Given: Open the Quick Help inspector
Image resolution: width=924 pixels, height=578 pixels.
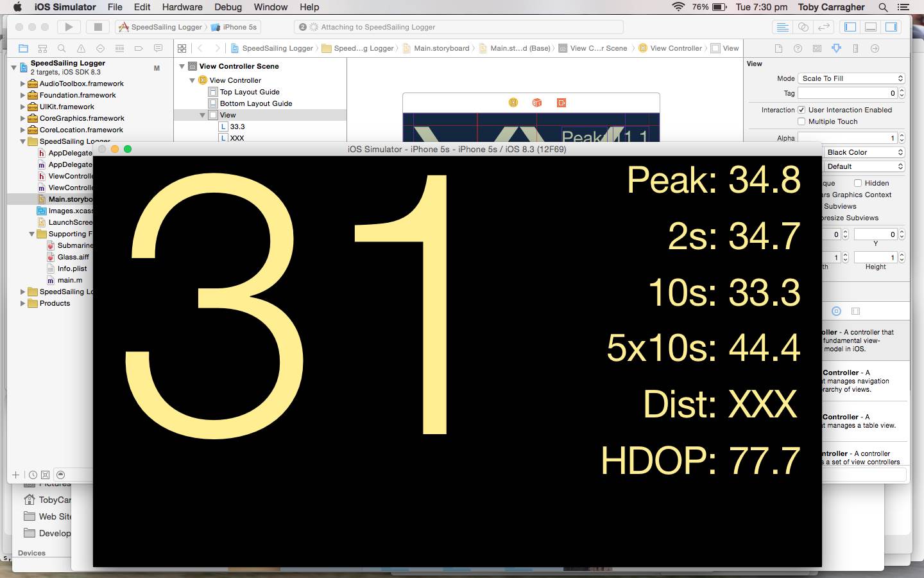Looking at the screenshot, I should (798, 48).
